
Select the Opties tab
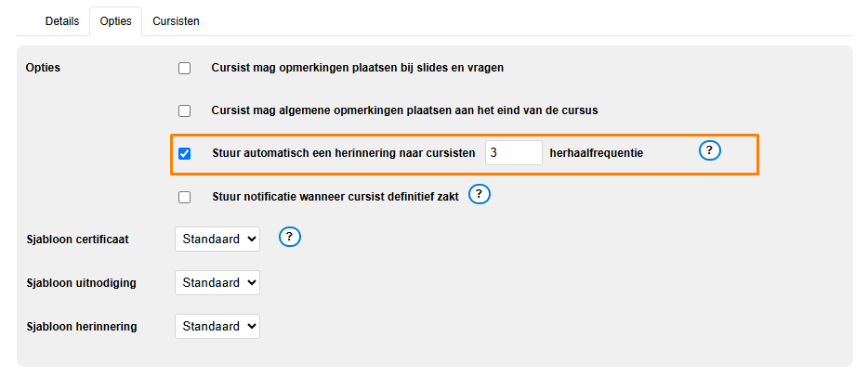coord(116,20)
